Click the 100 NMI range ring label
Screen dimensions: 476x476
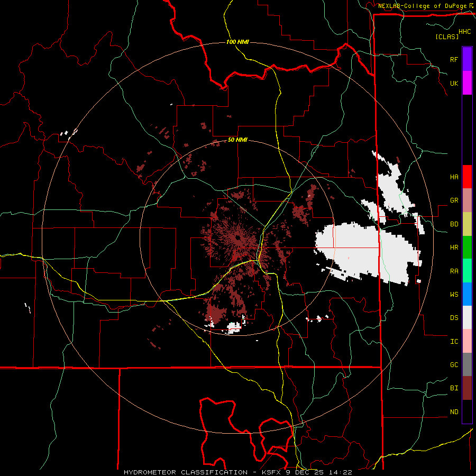[237, 42]
